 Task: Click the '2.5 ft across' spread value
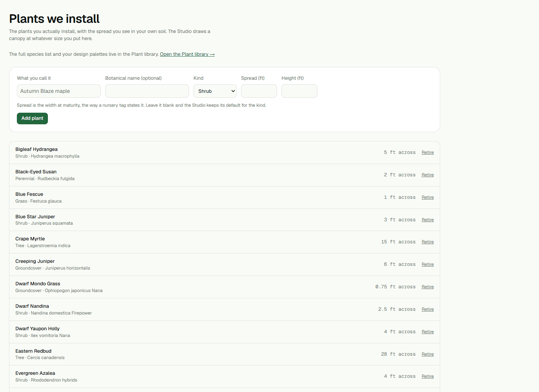(397, 309)
